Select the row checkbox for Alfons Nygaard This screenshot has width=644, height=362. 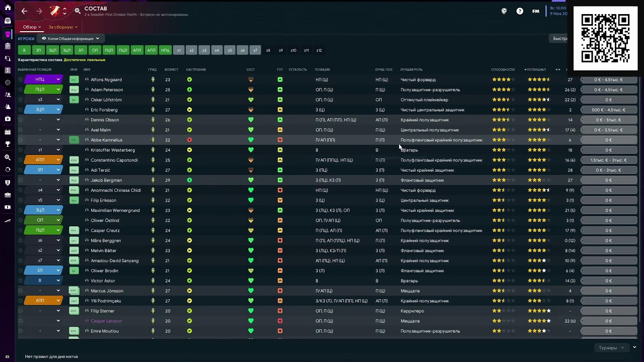(21, 79)
